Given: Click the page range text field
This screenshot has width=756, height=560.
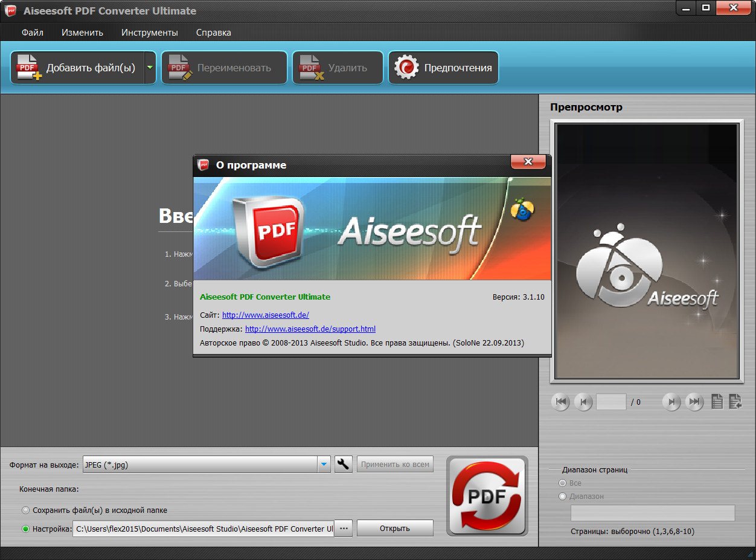Looking at the screenshot, I should 653,513.
